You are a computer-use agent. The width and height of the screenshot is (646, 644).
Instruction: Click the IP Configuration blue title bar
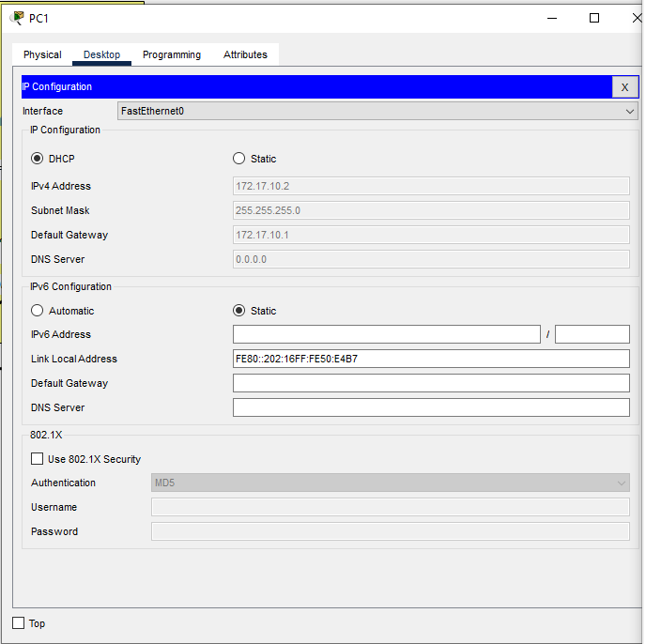click(316, 87)
